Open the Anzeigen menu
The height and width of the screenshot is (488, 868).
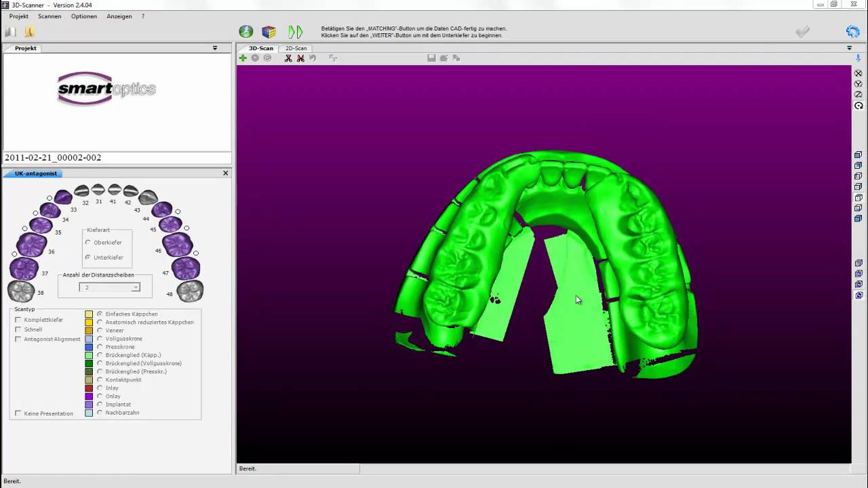[x=119, y=16]
